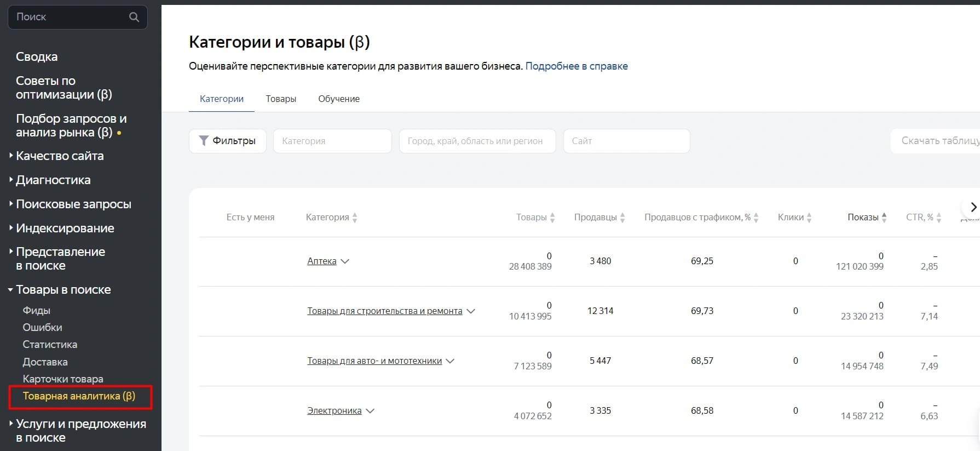Switch to the Товары tab
980x451 pixels.
coord(281,99)
